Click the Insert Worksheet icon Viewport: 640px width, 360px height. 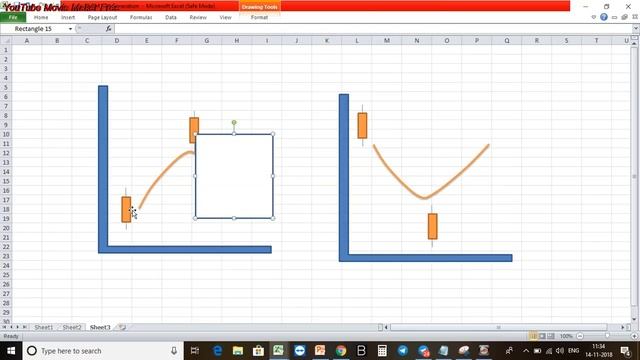[x=122, y=327]
